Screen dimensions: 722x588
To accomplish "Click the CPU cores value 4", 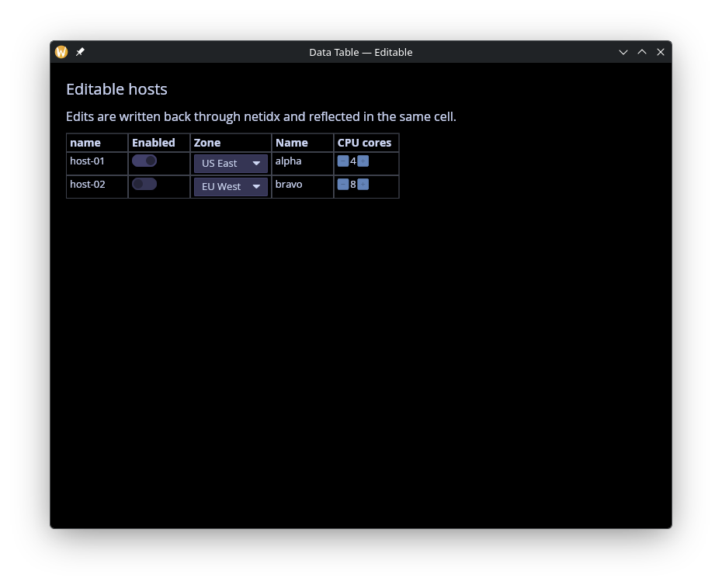I will pos(353,161).
